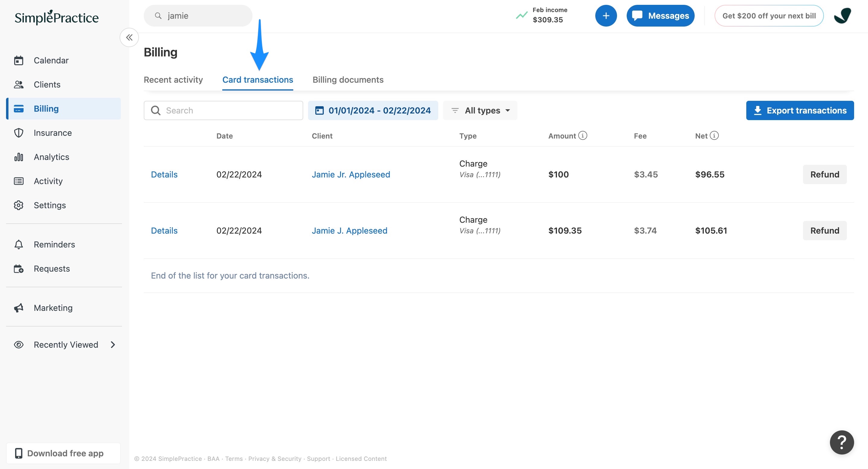
Task: Click the Insurance shield icon
Action: click(x=18, y=133)
